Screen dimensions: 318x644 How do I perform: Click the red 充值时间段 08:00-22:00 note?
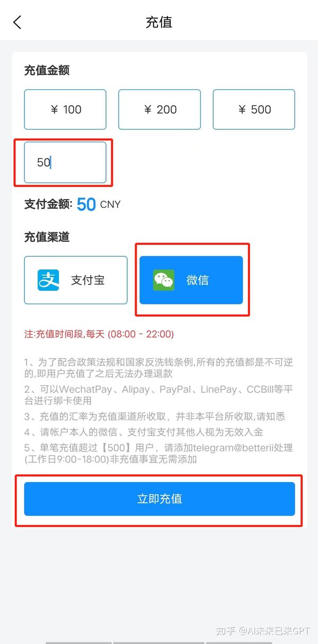click(99, 334)
